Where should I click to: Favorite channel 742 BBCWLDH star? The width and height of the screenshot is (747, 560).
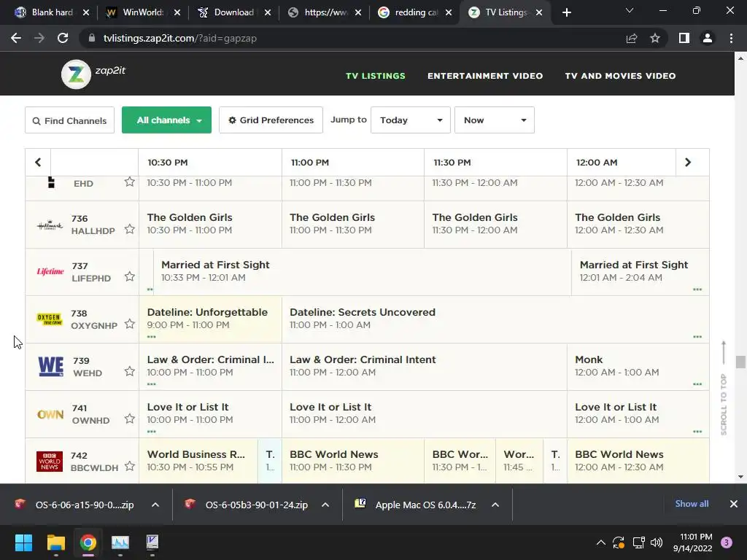pos(130,466)
